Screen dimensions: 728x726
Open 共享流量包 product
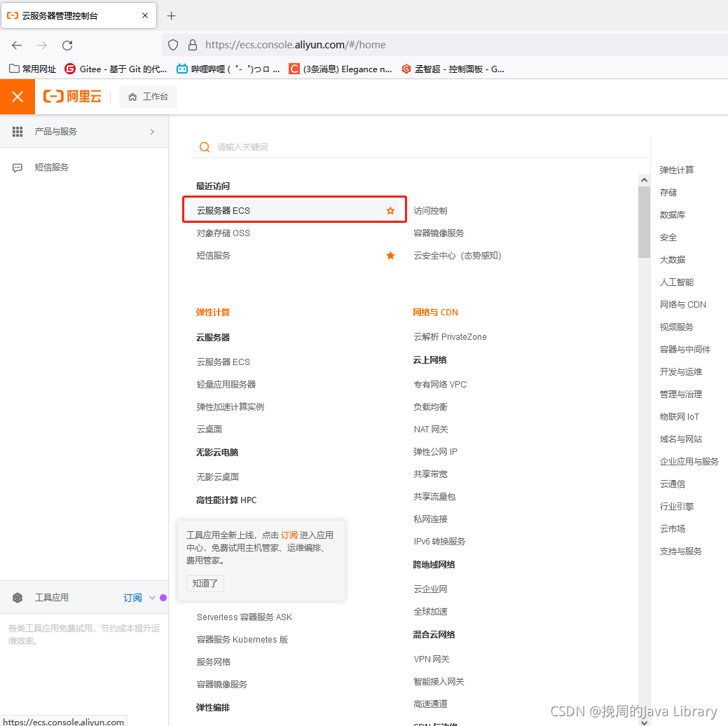(x=434, y=497)
